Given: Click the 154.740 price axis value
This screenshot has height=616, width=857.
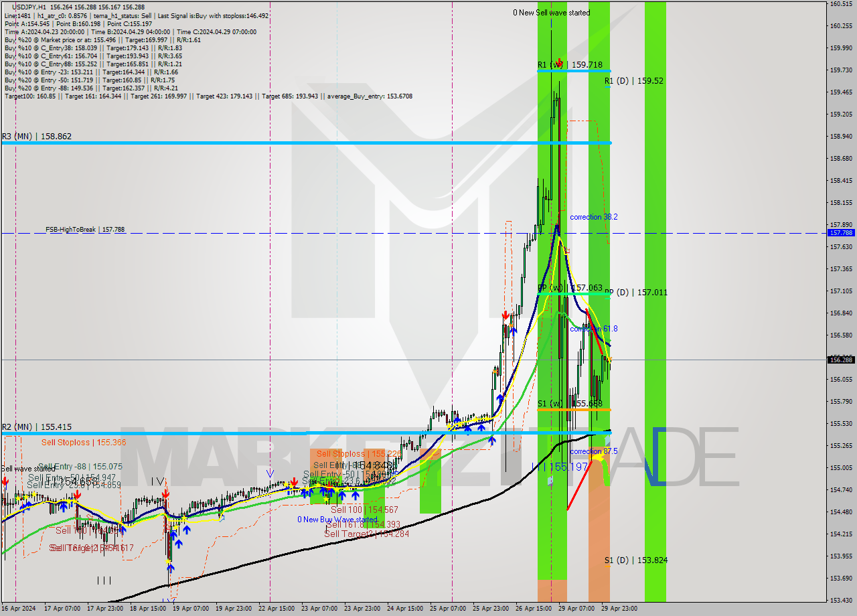Looking at the screenshot, I should [x=841, y=489].
